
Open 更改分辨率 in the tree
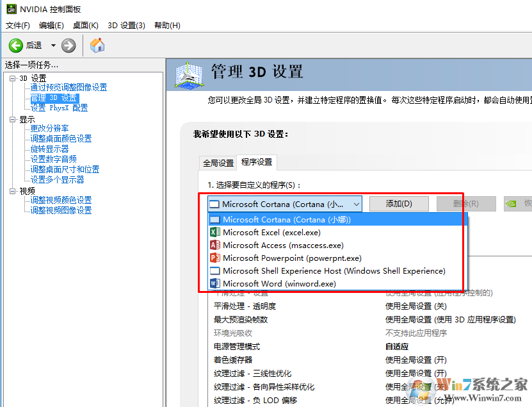pyautogui.click(x=49, y=128)
